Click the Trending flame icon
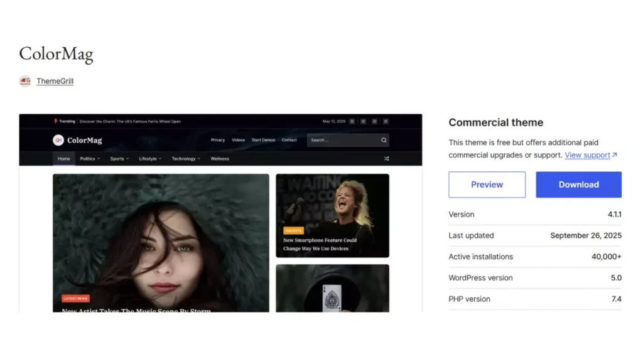 click(x=55, y=121)
